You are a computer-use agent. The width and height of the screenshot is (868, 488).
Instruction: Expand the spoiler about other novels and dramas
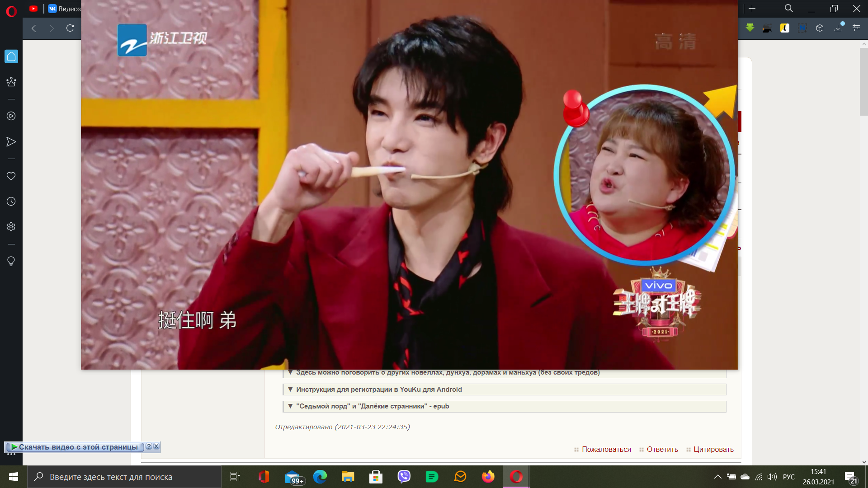pyautogui.click(x=448, y=373)
